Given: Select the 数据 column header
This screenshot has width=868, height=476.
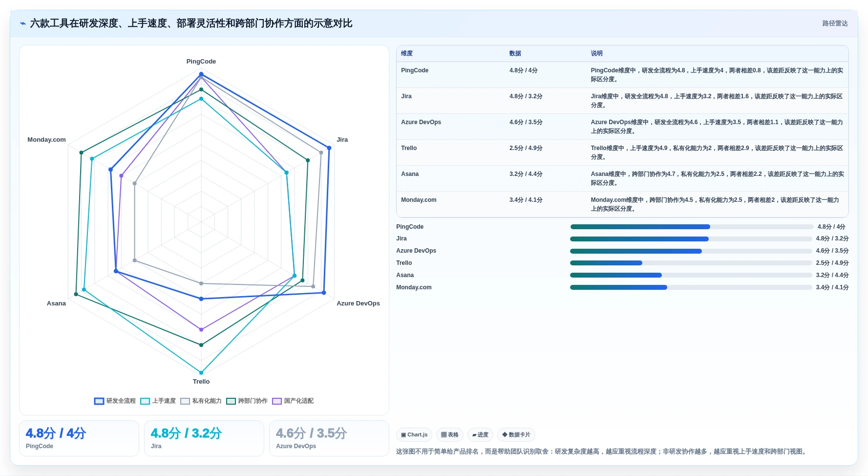Looking at the screenshot, I should click(x=515, y=53).
